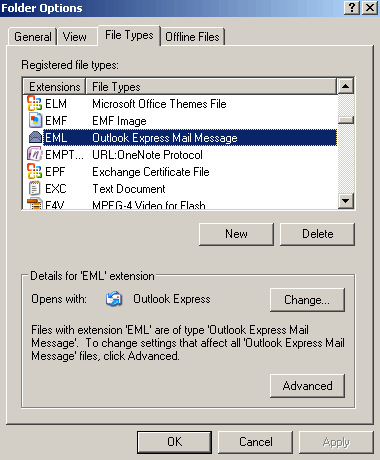Sort by the Extensions column header
This screenshot has height=460, width=380.
coord(54,87)
